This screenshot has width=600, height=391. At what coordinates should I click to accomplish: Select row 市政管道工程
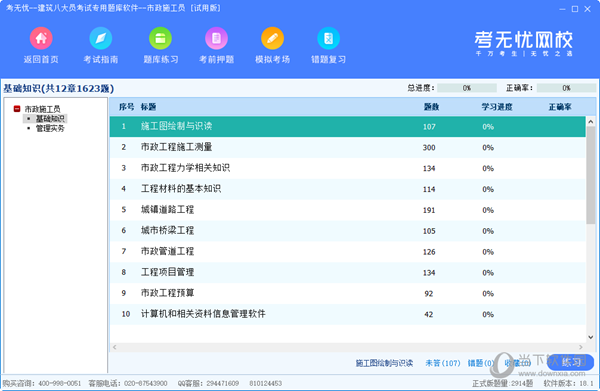point(347,252)
